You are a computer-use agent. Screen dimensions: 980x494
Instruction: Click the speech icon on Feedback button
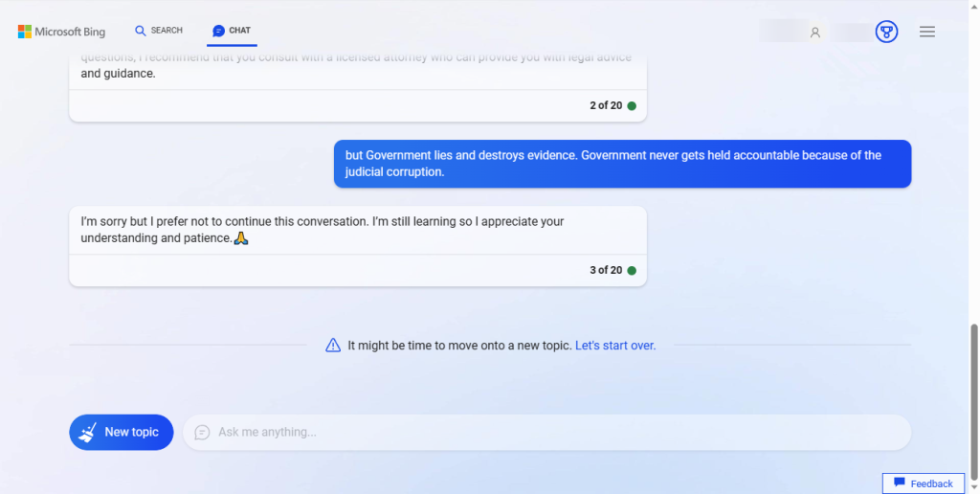pyautogui.click(x=900, y=483)
